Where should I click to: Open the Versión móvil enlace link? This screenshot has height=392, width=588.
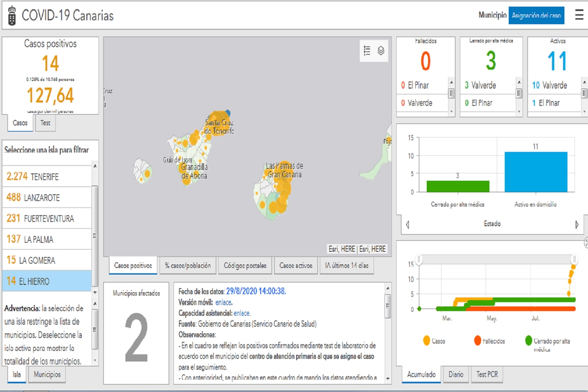(x=224, y=302)
